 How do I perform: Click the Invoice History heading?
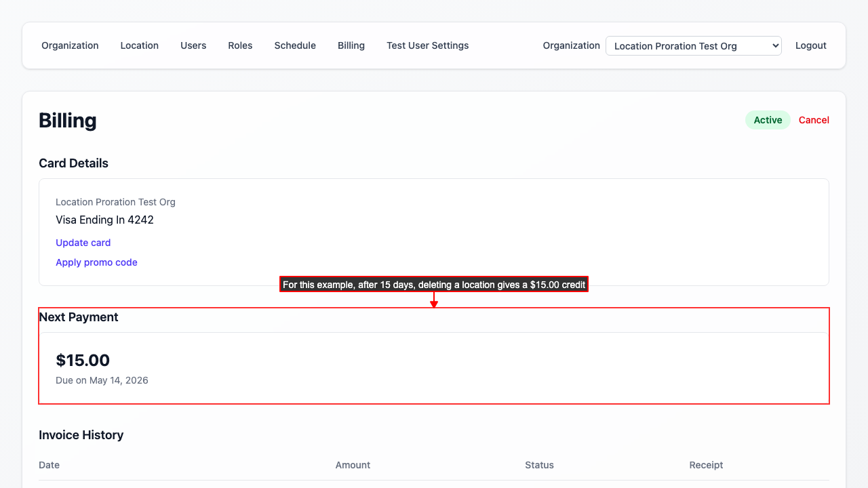81,434
